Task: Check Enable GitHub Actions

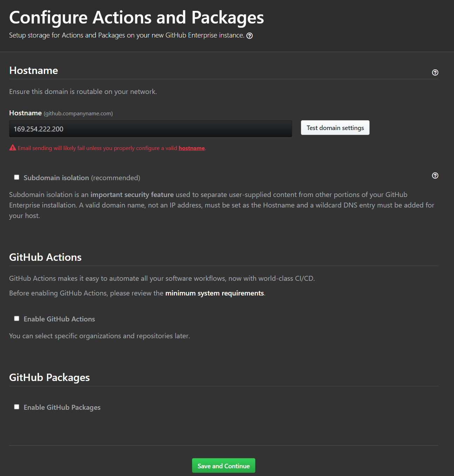Action: click(x=16, y=318)
